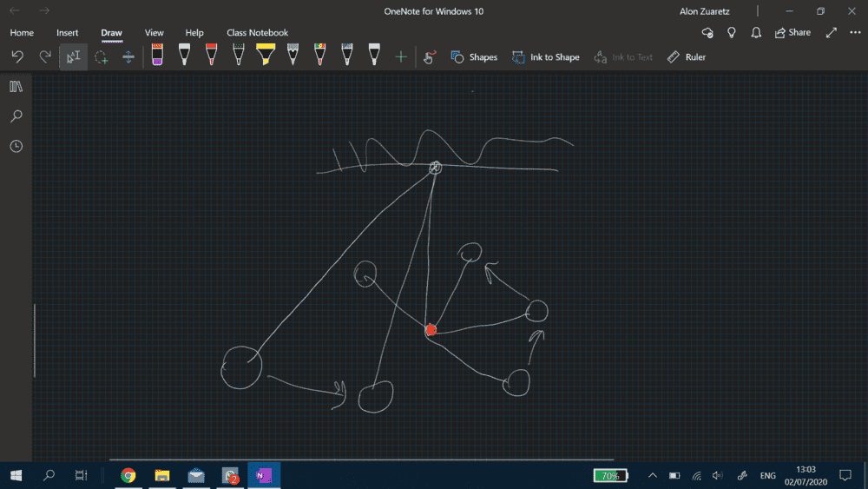Toggle Draw with Touch mode
The width and height of the screenshot is (868, 489).
tap(429, 57)
